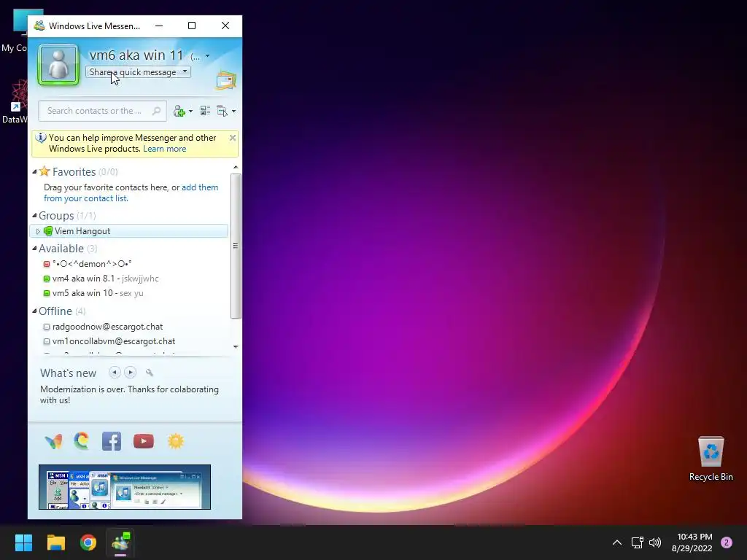Open the Facebook icon
The height and width of the screenshot is (560, 747).
pyautogui.click(x=112, y=441)
